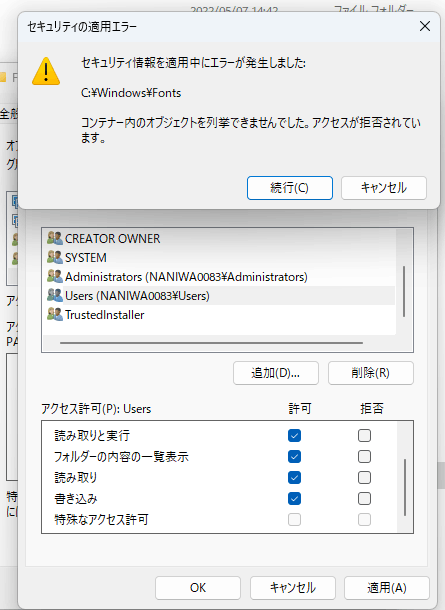Uncheck allow for 読み取りと実行
This screenshot has width=445, height=610.
tap(294, 435)
